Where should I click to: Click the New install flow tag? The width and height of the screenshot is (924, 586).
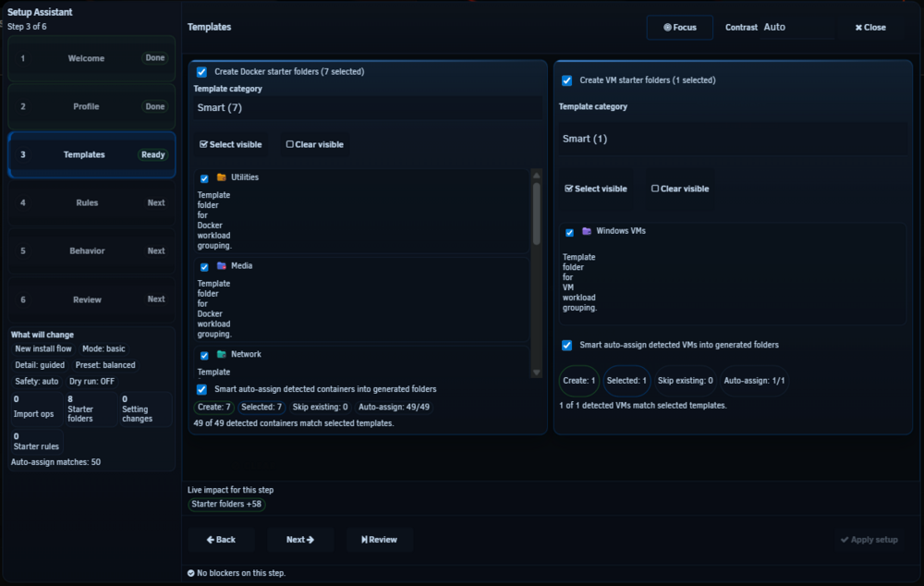pyautogui.click(x=43, y=349)
